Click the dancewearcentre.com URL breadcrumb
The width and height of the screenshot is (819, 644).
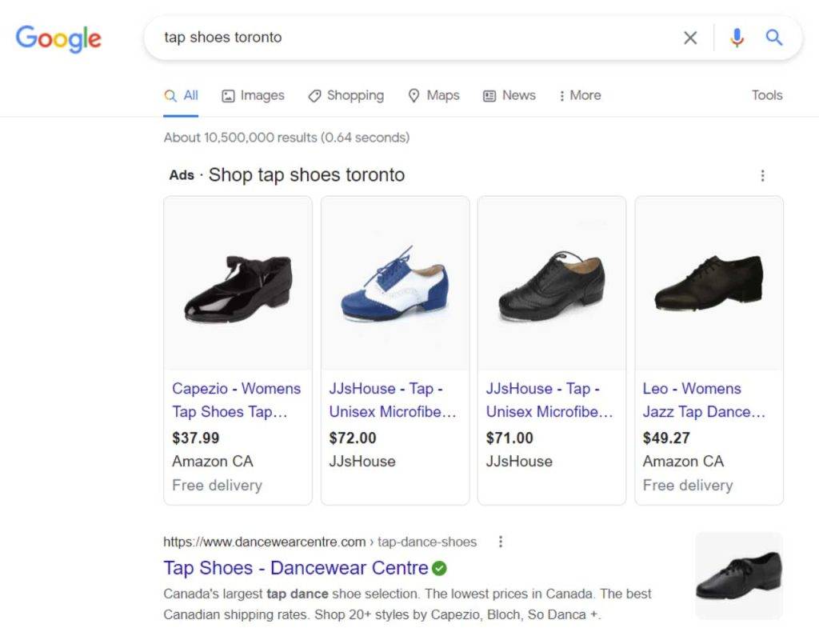[320, 542]
